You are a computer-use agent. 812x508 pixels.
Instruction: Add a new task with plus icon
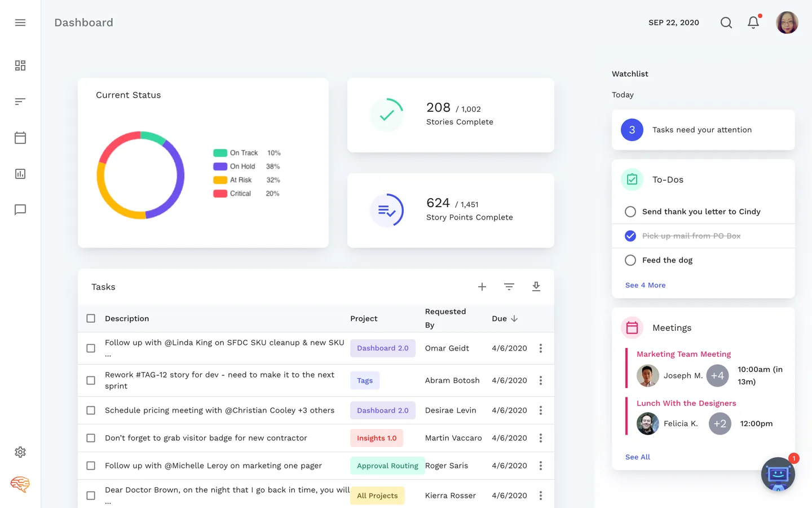pos(482,287)
